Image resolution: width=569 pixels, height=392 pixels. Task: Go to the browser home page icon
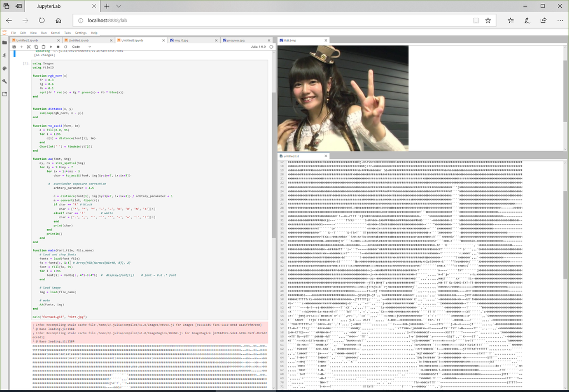pyautogui.click(x=58, y=21)
